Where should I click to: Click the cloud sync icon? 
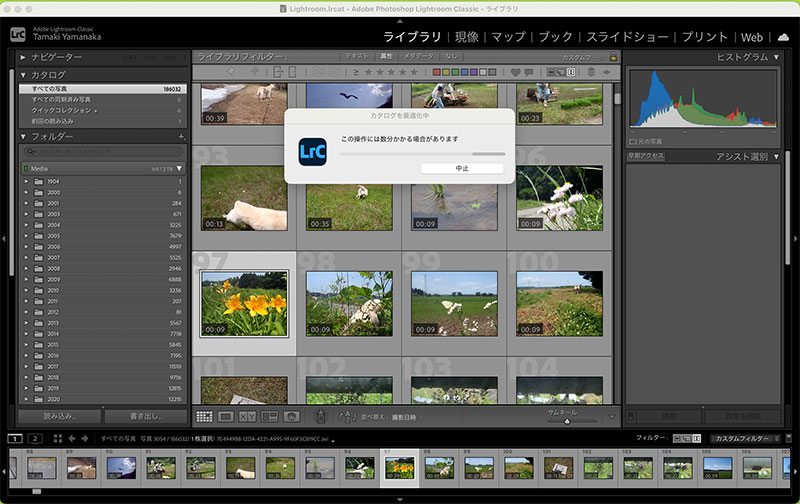[784, 37]
